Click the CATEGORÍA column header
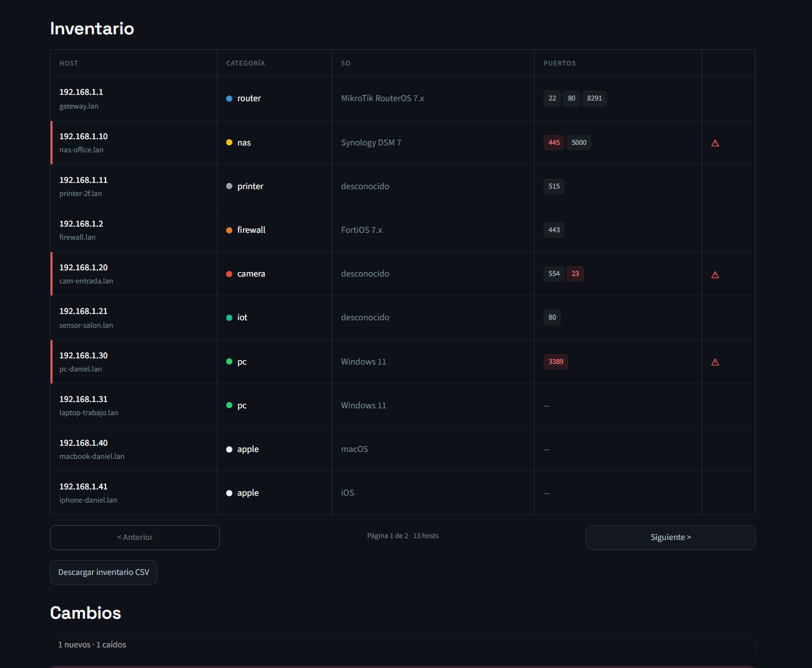This screenshot has height=668, width=812. [245, 64]
